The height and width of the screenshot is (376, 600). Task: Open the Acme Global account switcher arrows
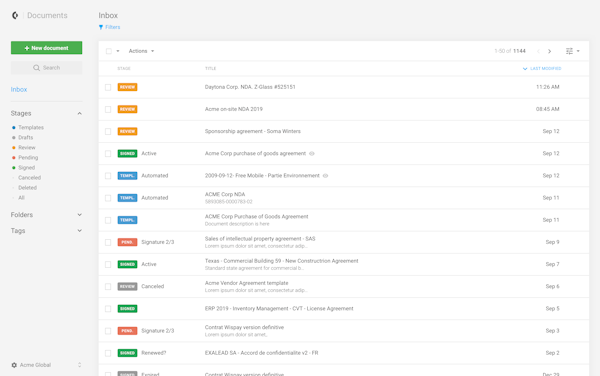coord(80,365)
